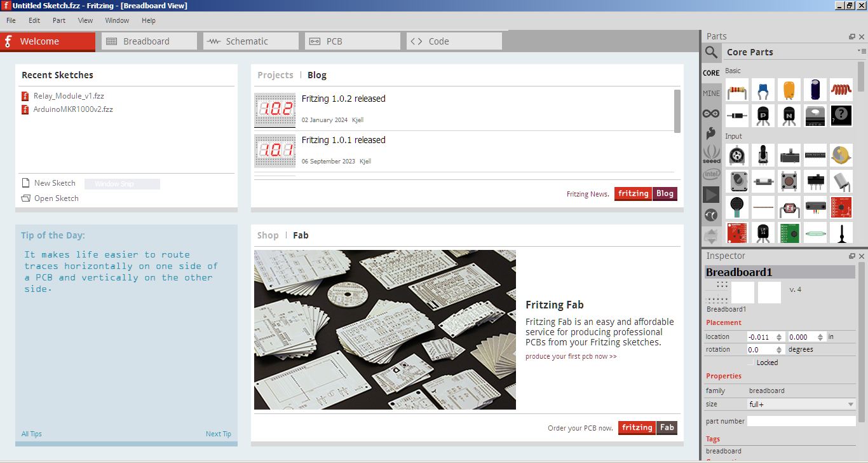Click the Open Sketch link

coord(50,198)
